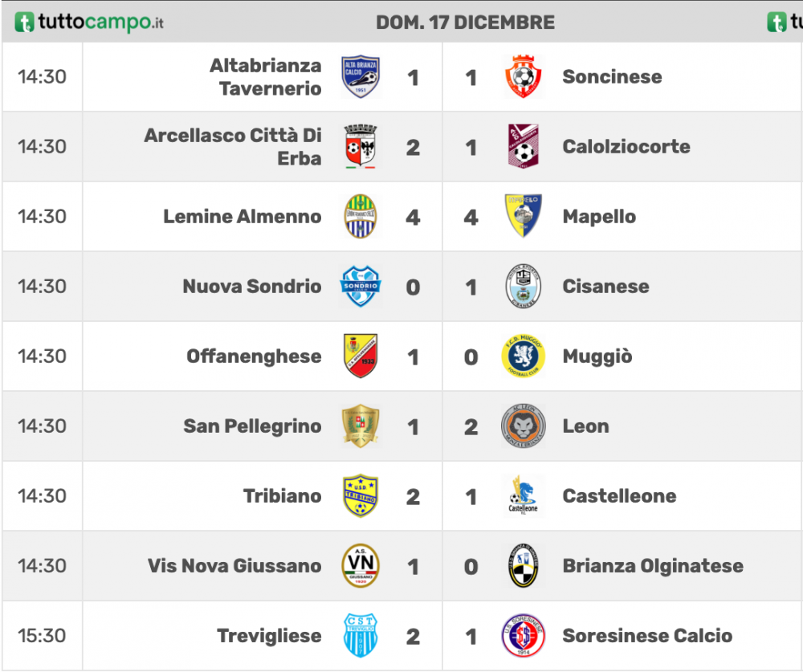This screenshot has height=672, width=803.
Task: Open the Offanenghese team name link
Action: click(254, 356)
